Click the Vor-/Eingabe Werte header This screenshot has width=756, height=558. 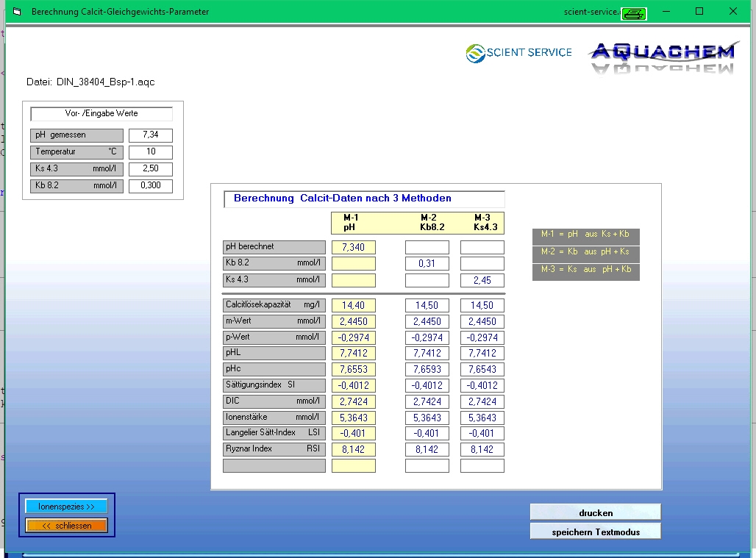(101, 114)
